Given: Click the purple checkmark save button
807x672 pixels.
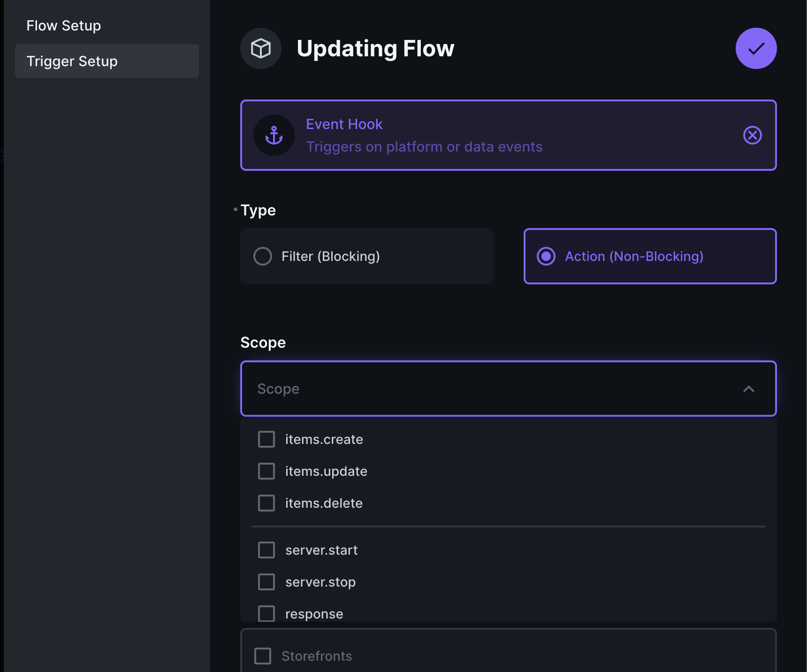Looking at the screenshot, I should coord(756,48).
